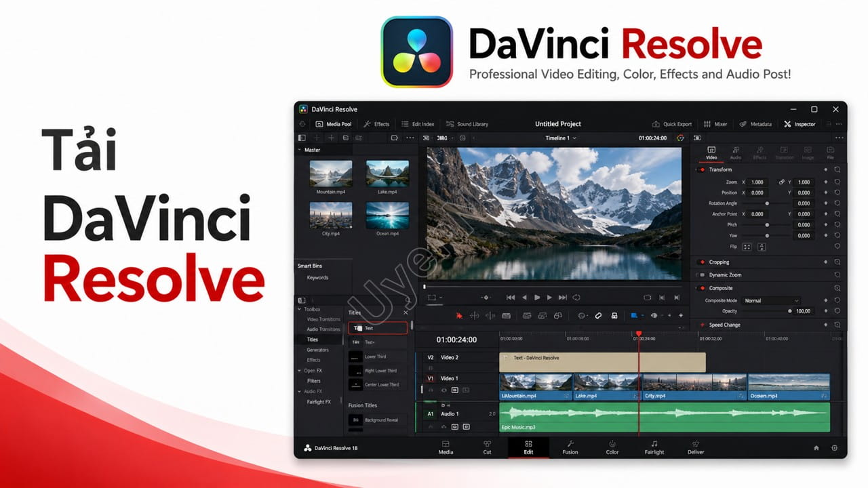
Task: Reset the Transform section
Action: coord(837,169)
